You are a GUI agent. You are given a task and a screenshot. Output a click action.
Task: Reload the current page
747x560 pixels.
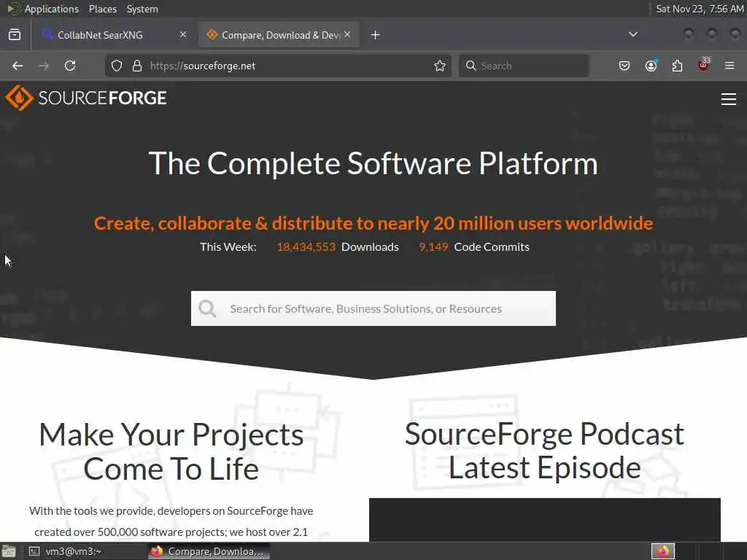point(70,66)
